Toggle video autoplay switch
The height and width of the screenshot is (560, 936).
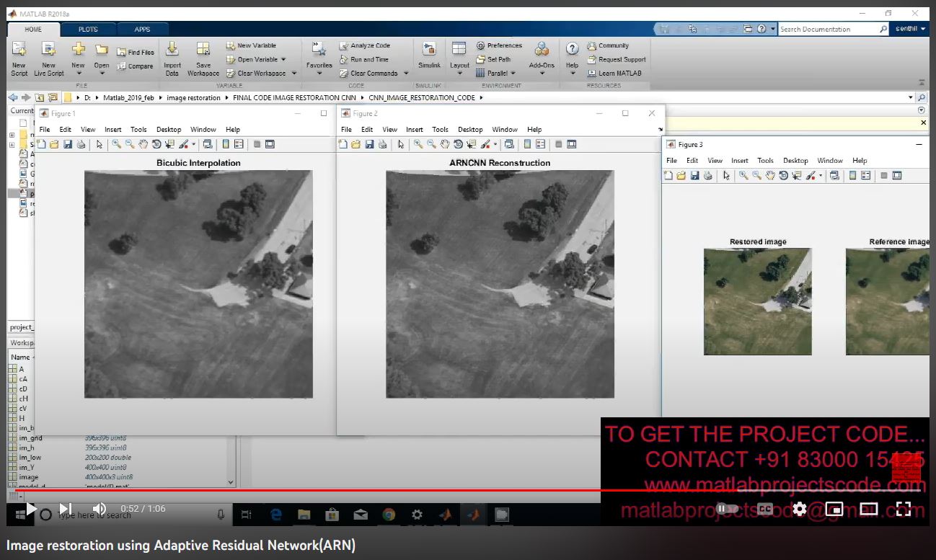click(726, 509)
